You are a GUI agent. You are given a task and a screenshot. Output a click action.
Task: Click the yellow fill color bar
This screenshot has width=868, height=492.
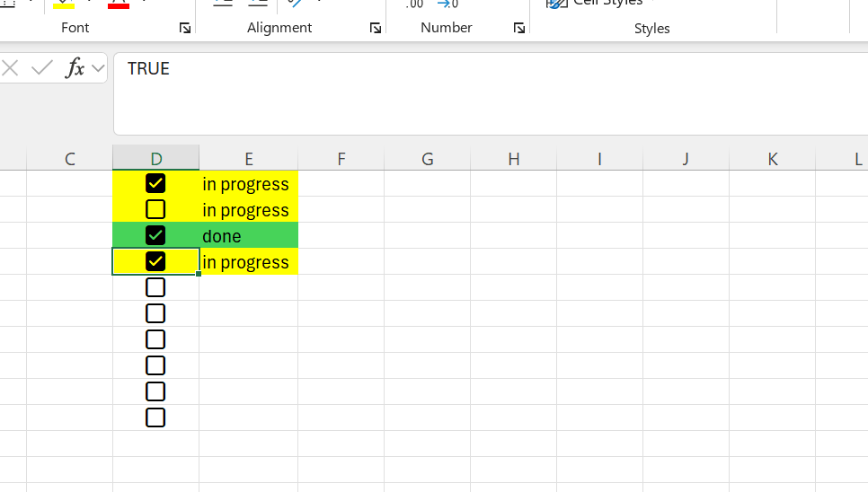coord(64,5)
